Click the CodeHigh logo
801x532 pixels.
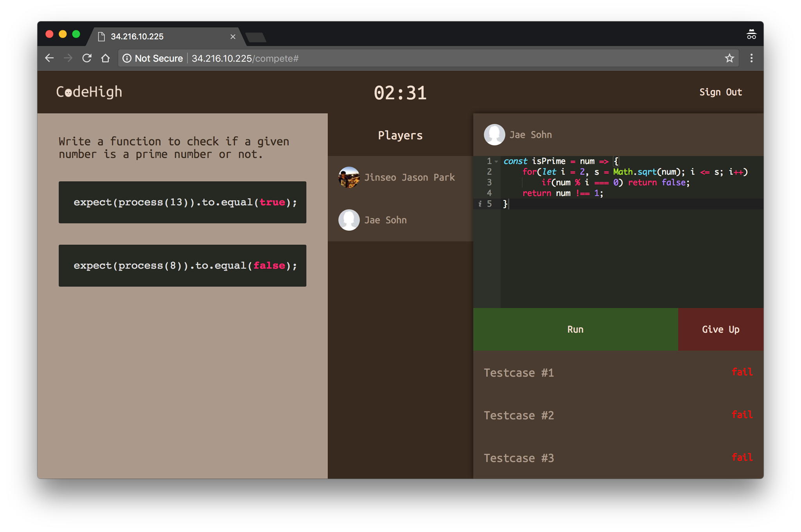point(89,92)
